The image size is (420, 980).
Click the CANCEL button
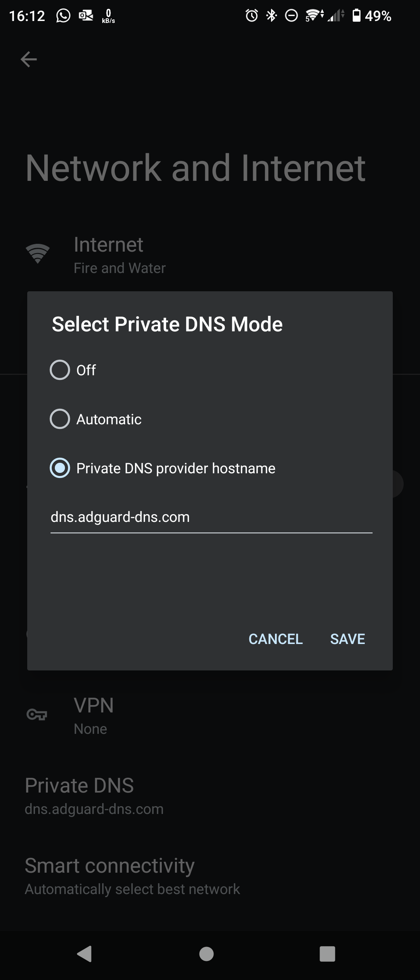click(x=275, y=639)
